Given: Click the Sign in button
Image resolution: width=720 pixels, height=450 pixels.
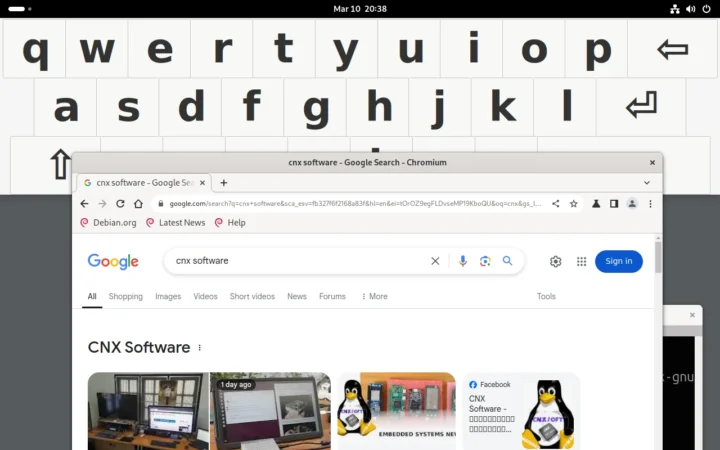Looking at the screenshot, I should coord(619,261).
